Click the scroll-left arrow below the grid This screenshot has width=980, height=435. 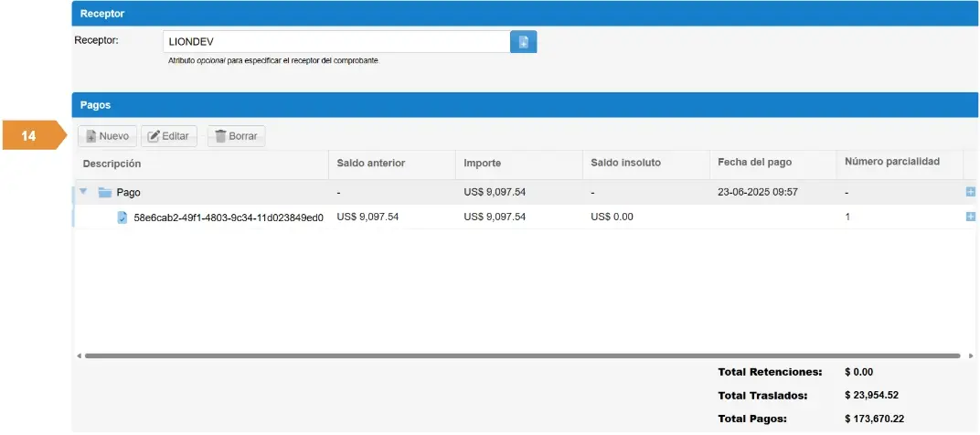click(78, 355)
